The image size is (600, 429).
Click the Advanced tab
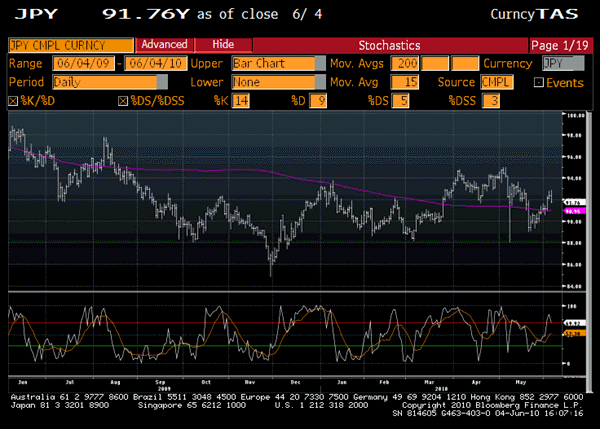pyautogui.click(x=163, y=45)
